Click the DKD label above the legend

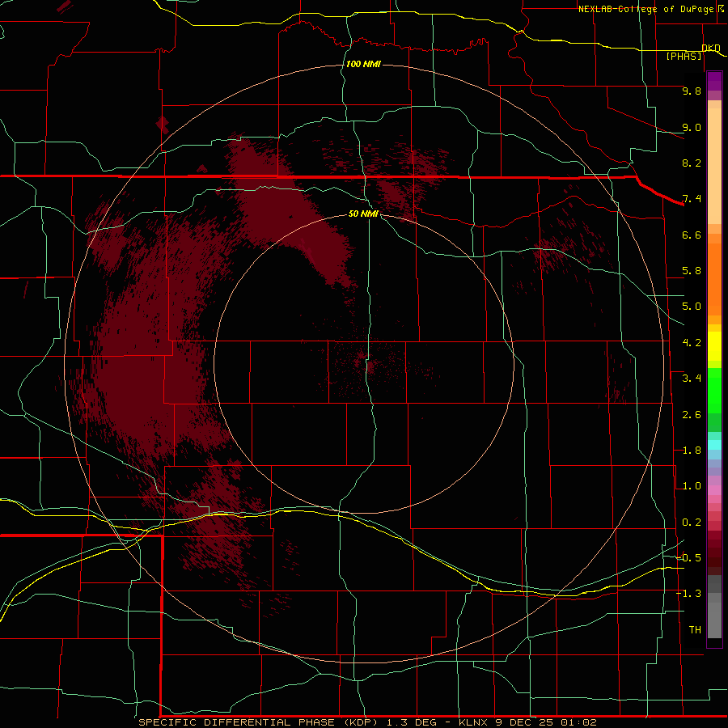[711, 48]
